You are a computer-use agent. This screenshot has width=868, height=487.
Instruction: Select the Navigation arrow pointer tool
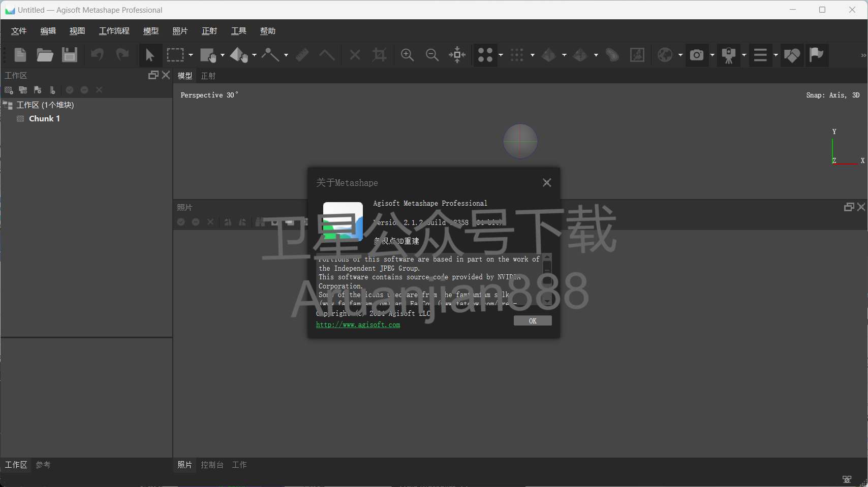click(150, 55)
